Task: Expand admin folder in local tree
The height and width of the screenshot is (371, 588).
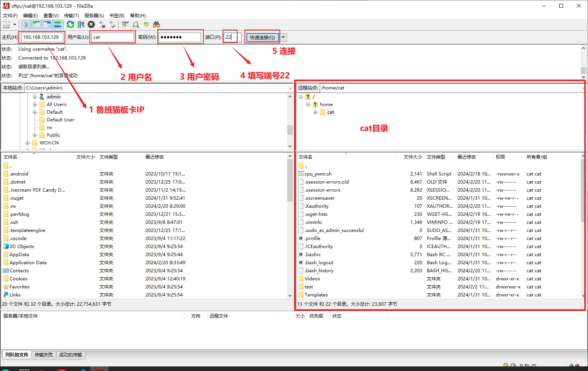Action: pyautogui.click(x=35, y=97)
